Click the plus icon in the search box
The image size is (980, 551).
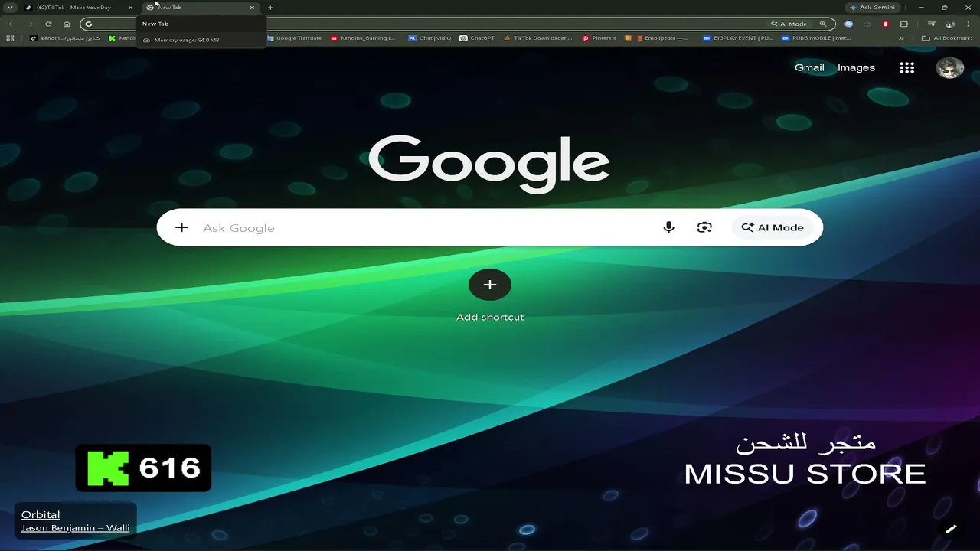tap(181, 227)
